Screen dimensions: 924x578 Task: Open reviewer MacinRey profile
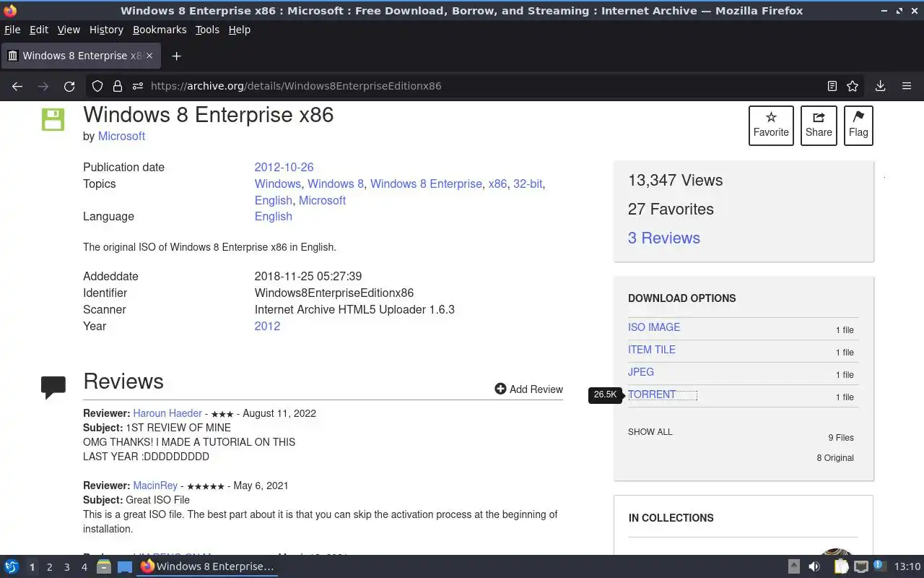tap(155, 486)
